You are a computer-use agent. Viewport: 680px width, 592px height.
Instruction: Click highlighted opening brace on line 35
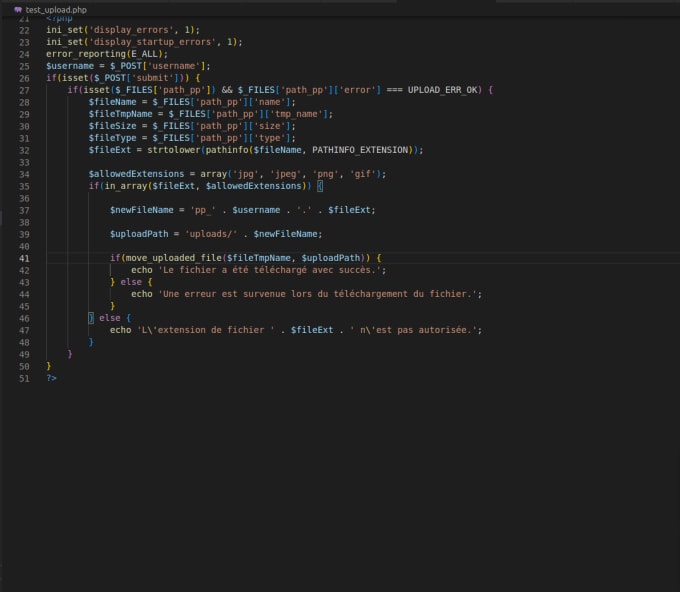pos(320,186)
